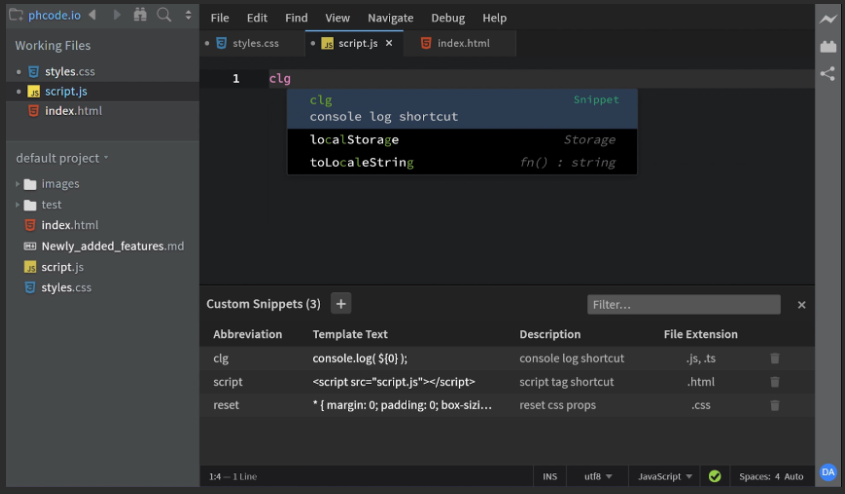Image resolution: width=845 pixels, height=494 pixels.
Task: Open the Debug menu
Action: 448,18
